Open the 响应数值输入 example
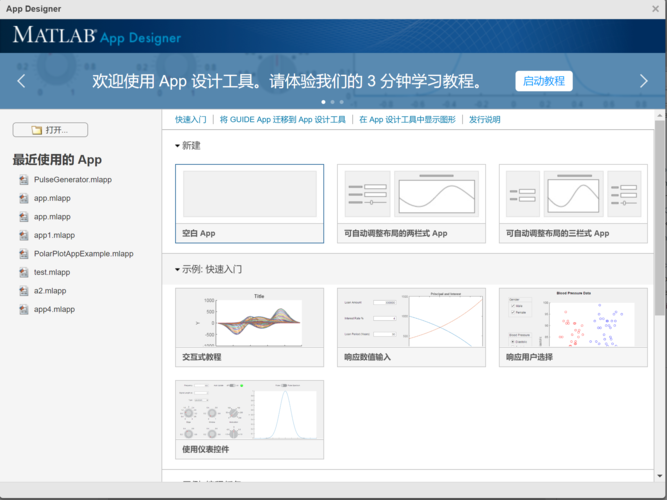 (x=411, y=327)
